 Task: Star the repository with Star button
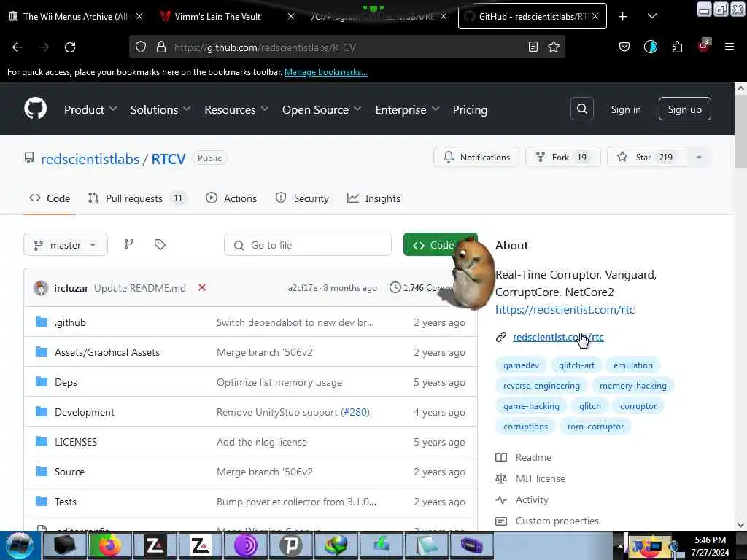point(648,157)
